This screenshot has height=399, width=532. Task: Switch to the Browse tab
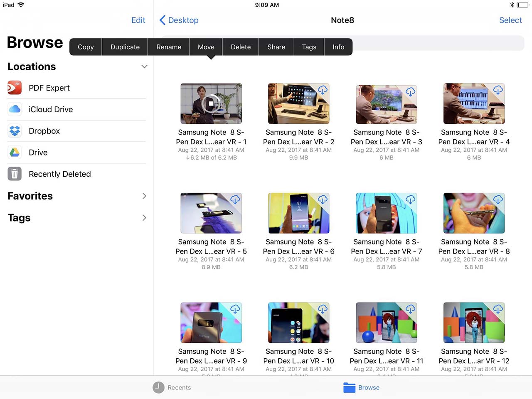(361, 387)
